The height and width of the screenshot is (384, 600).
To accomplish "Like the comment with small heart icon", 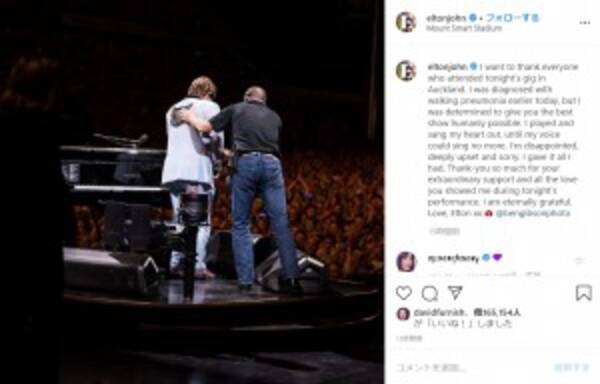I will coord(579,261).
